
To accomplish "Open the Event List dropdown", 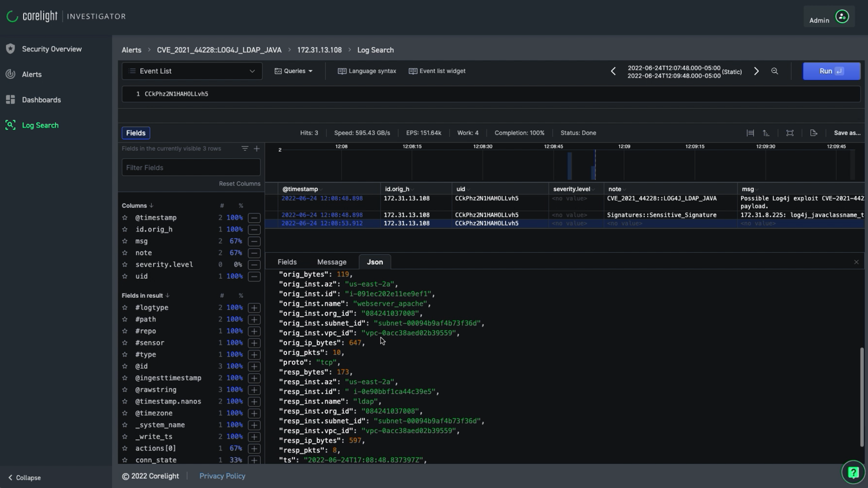I will pyautogui.click(x=192, y=71).
